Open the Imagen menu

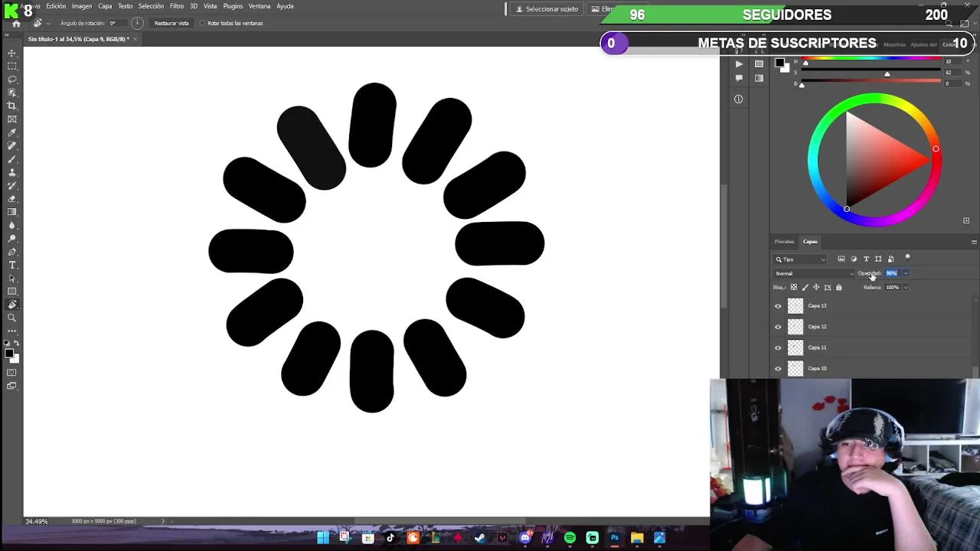click(82, 6)
